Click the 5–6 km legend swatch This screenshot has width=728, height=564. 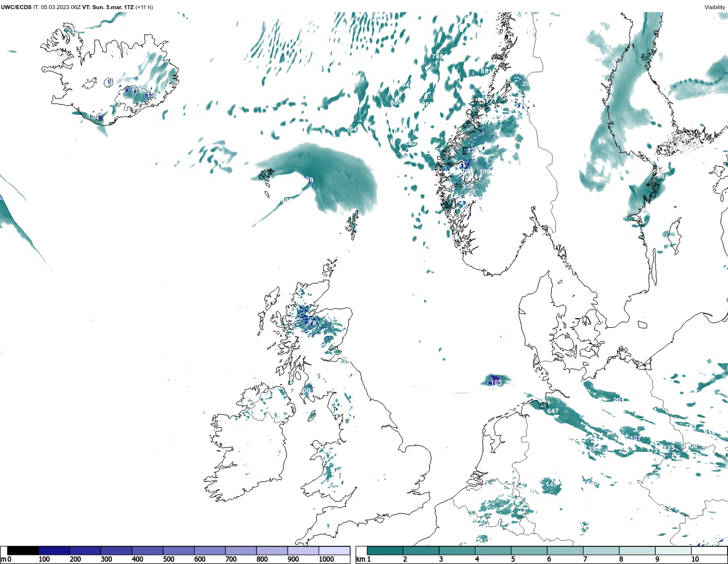529,551
